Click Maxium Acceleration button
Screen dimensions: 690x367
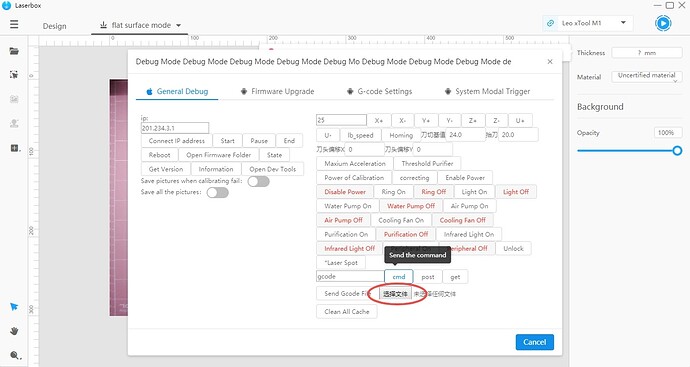coord(355,164)
